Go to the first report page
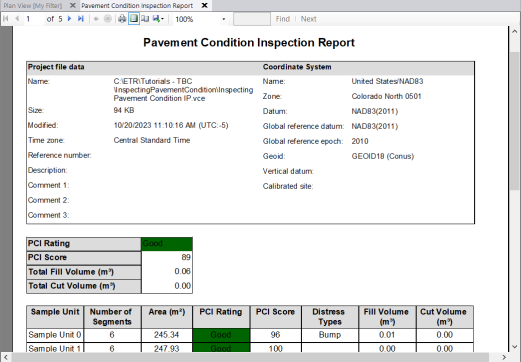 point(5,19)
